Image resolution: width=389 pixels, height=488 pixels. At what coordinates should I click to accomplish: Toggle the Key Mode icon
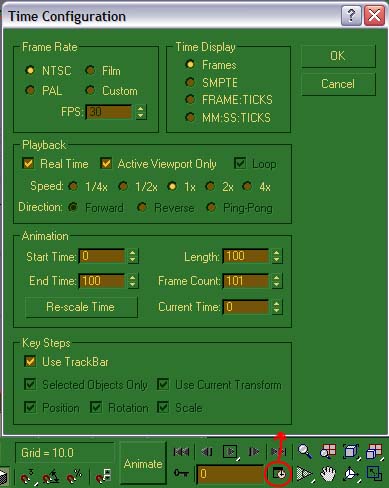[181, 473]
